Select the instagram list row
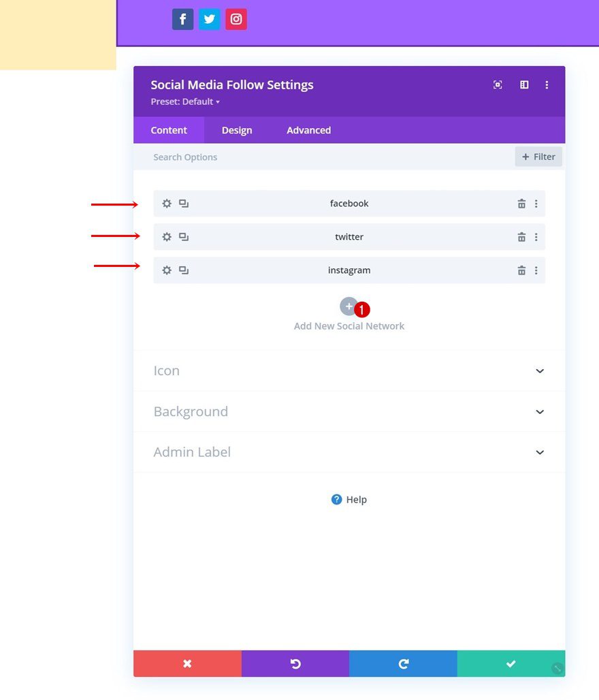Screen dimensions: 599x700 (349, 270)
